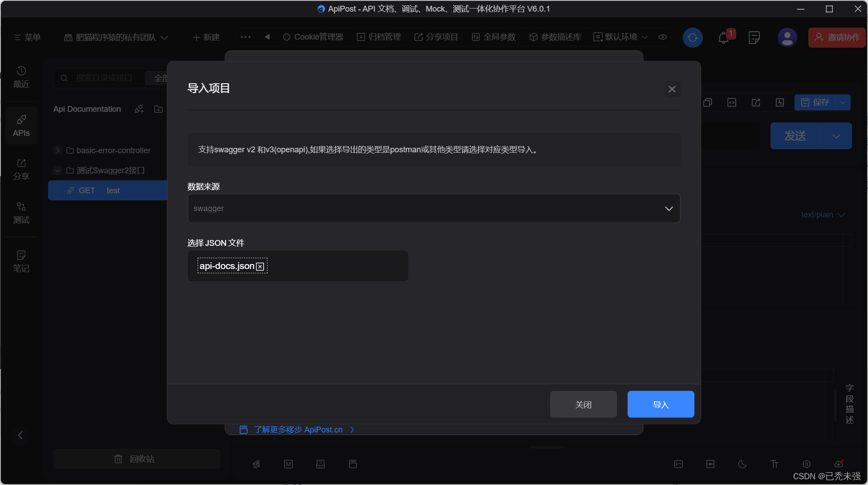Open the 默认环境 environment dropdown
The height and width of the screenshot is (485, 868).
[621, 37]
